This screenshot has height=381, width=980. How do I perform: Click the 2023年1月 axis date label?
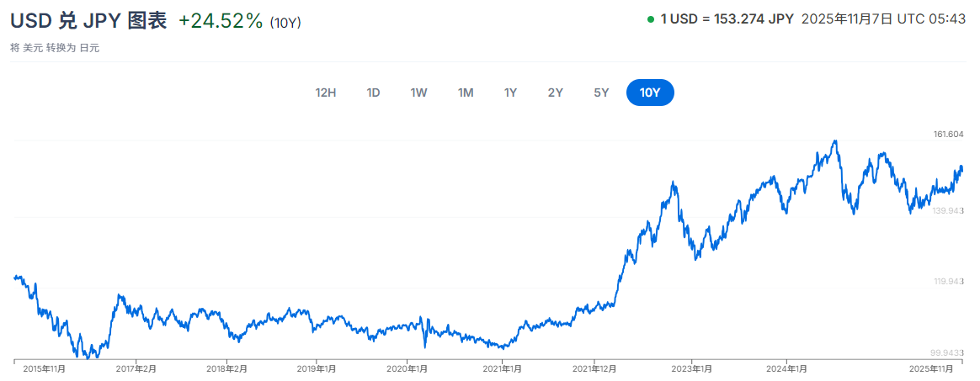(692, 369)
